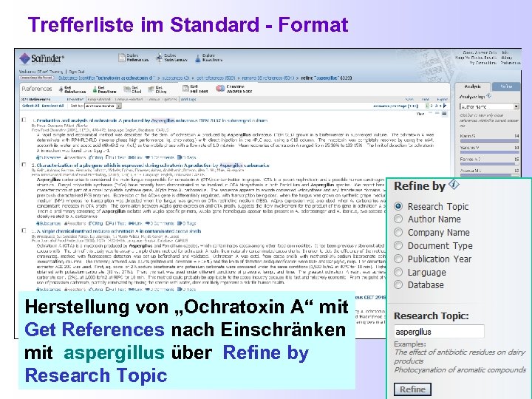Open Explore Reactions
532x399 pixels.
[209, 58]
